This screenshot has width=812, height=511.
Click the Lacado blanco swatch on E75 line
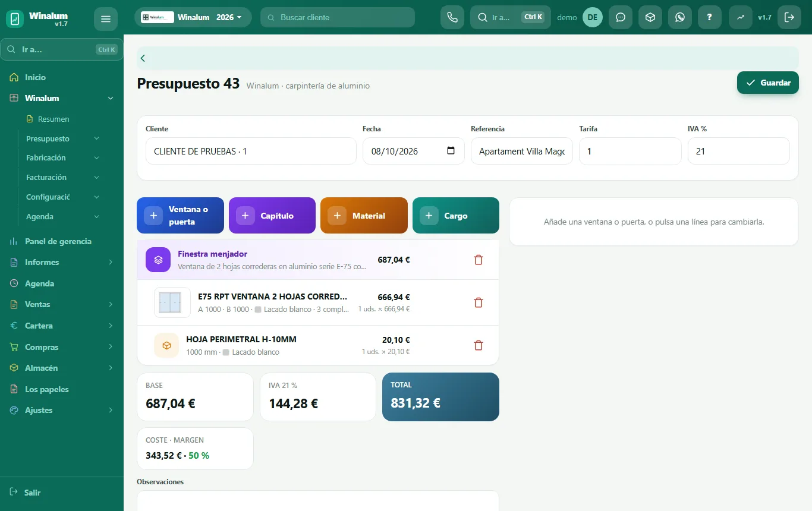click(258, 310)
